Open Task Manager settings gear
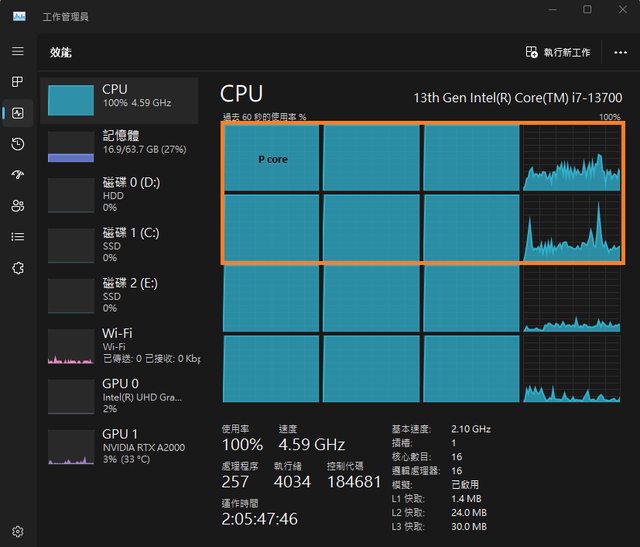Screen dimensions: 640x547 click(18, 531)
